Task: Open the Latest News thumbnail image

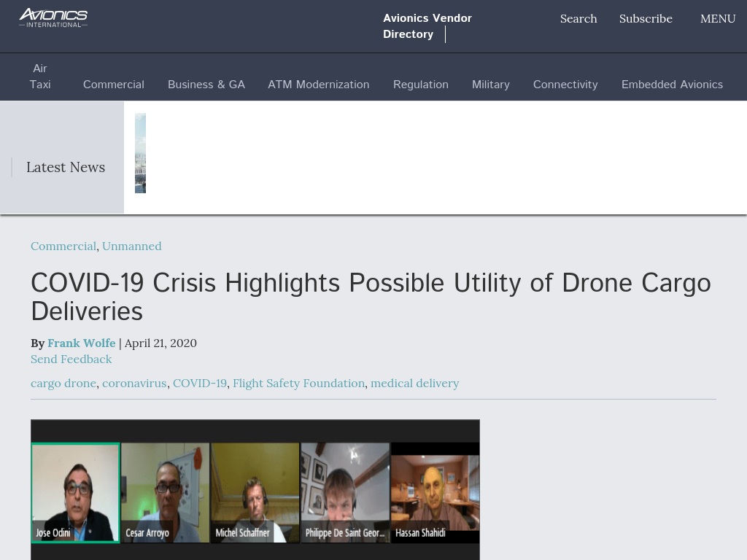Action: tap(140, 153)
